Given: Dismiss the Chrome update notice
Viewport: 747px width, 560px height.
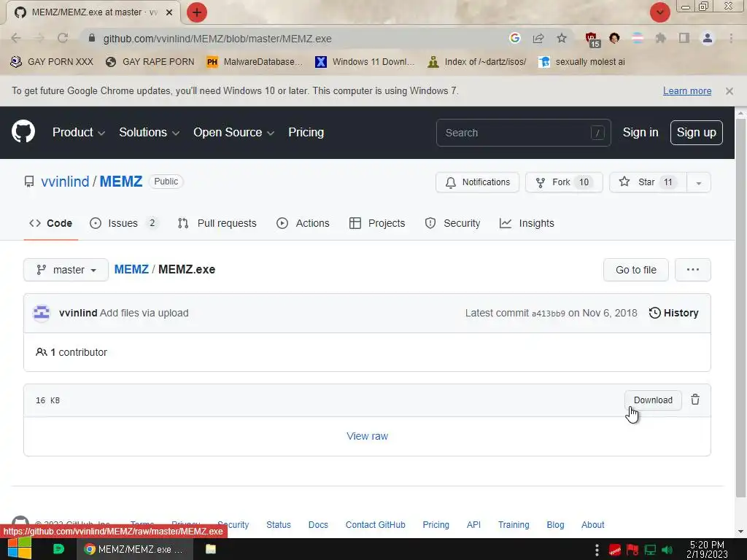Looking at the screenshot, I should coord(729,91).
